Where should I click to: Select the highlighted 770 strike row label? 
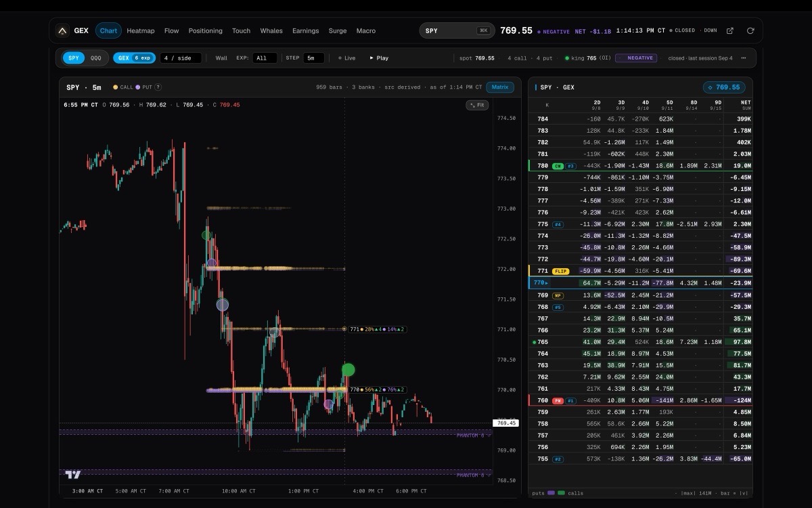(541, 283)
